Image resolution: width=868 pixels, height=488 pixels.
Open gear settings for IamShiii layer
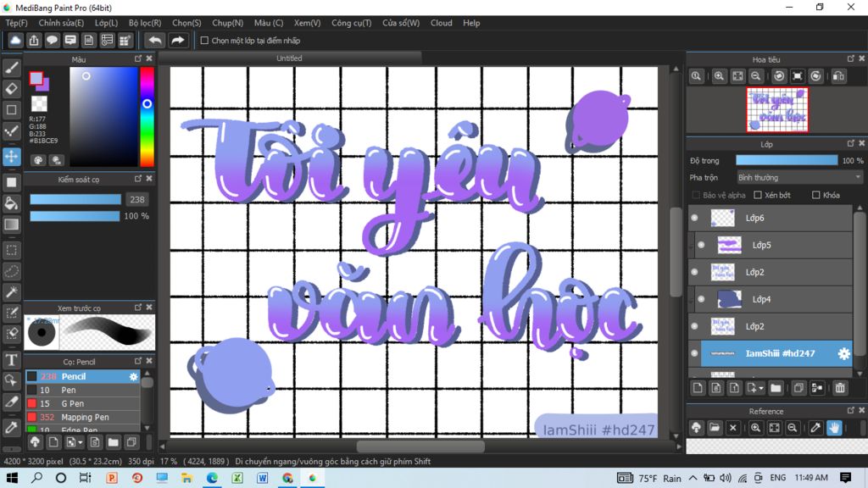pos(843,353)
